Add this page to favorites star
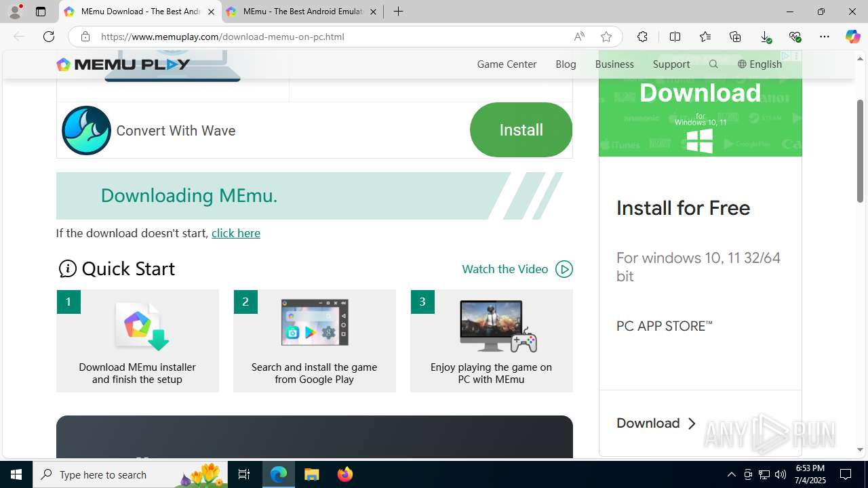The image size is (868, 488). coord(606,37)
